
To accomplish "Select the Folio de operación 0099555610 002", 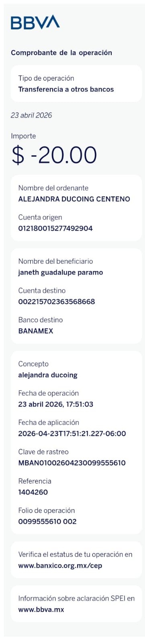I will coord(47,521).
